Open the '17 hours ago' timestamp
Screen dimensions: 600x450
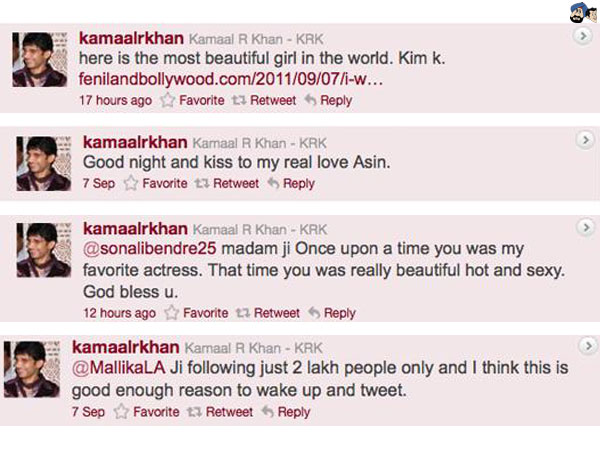click(117, 101)
